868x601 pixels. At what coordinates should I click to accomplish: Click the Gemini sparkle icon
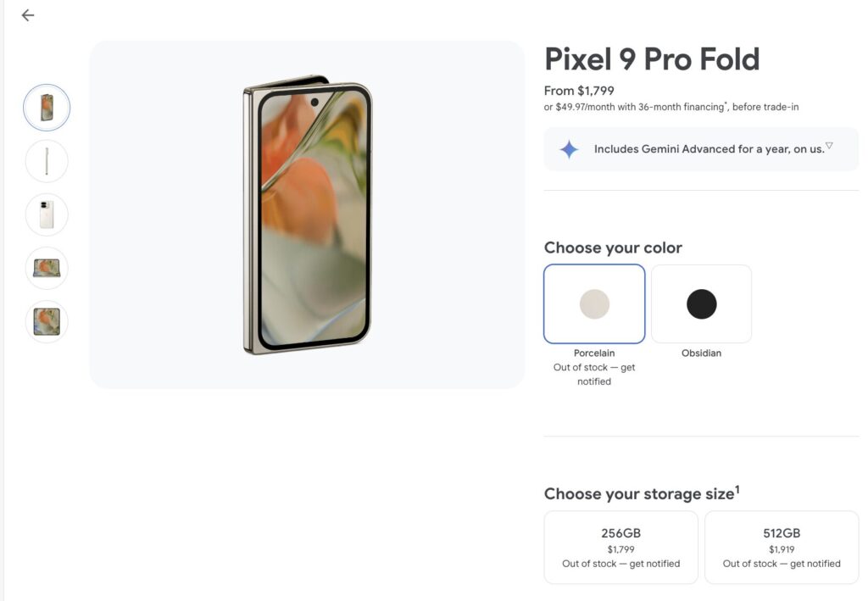(569, 149)
